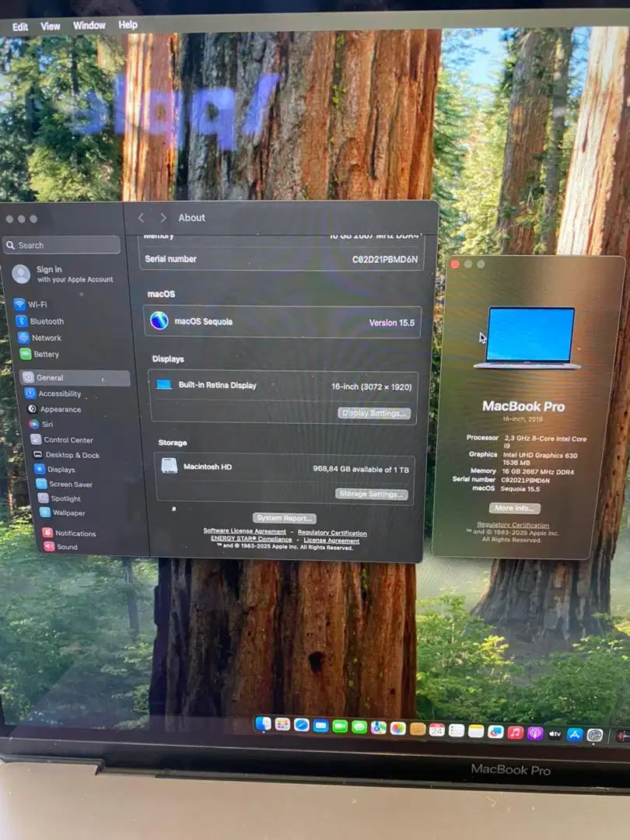The width and height of the screenshot is (630, 840).
Task: Open the ENERGY STAR Compliance link
Action: (x=251, y=538)
